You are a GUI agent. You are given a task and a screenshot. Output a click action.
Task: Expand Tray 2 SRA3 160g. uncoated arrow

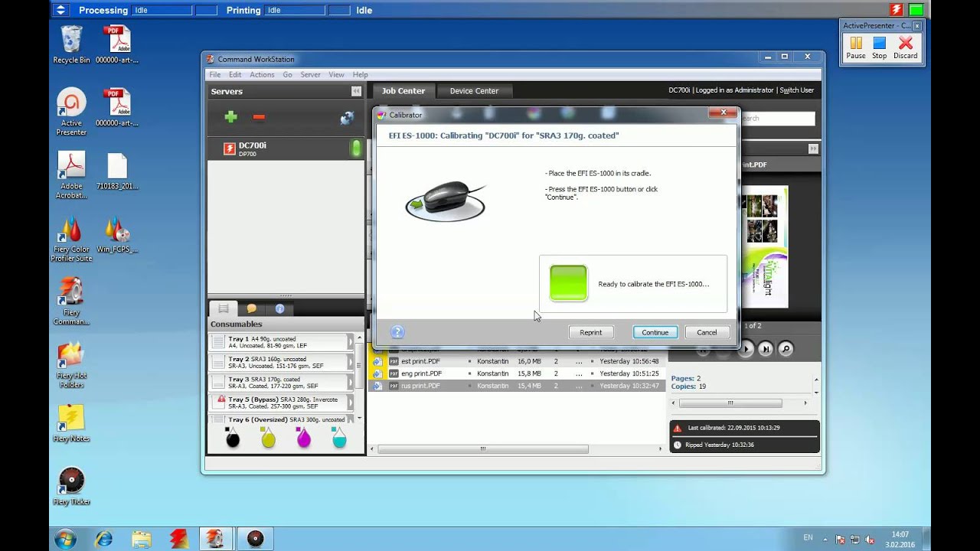click(351, 362)
